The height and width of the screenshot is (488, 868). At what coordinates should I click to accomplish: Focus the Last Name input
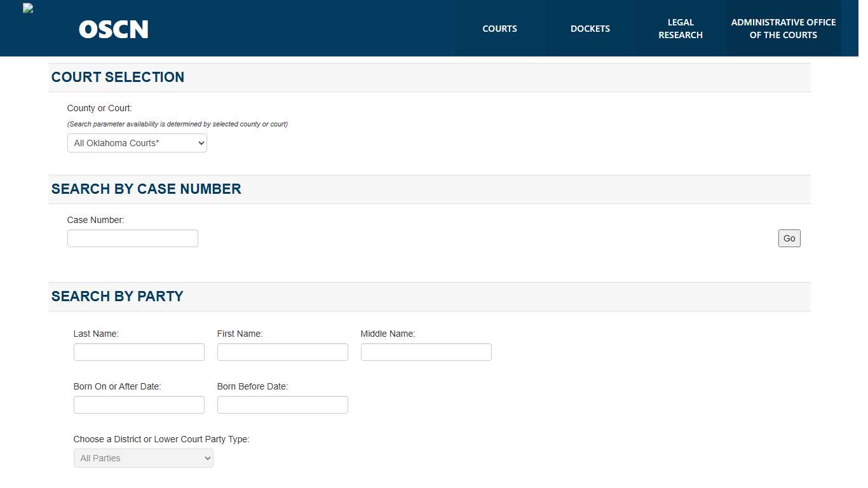(x=139, y=351)
